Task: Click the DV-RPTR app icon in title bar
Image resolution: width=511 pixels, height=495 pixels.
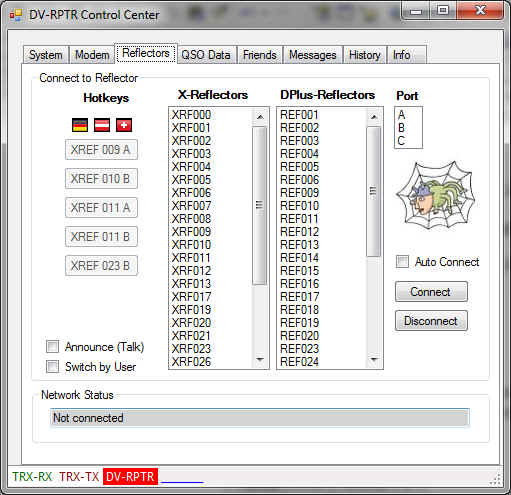Action: click(16, 15)
